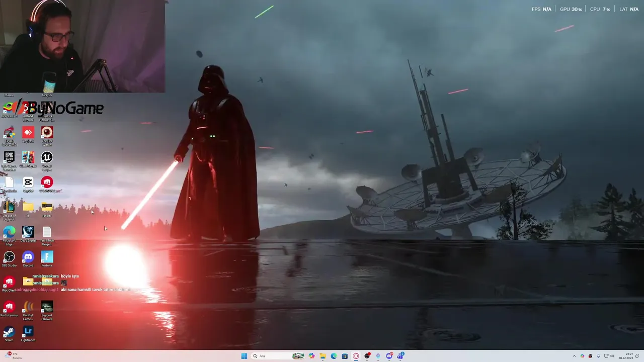Screen dimensions: 644x362
Task: Select the Beyond Hanwell desktop icon
Action: click(x=47, y=311)
